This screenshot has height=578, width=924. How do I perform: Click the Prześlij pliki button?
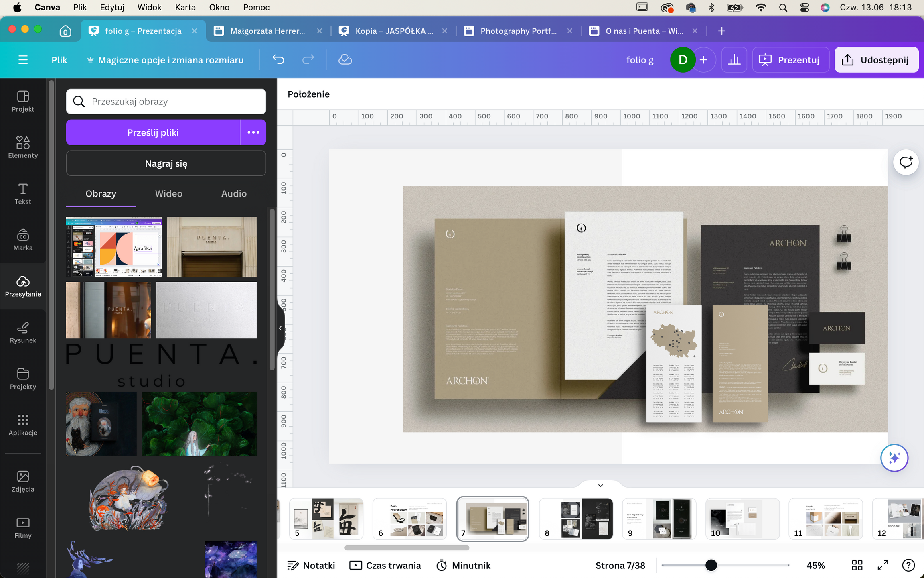(x=153, y=132)
